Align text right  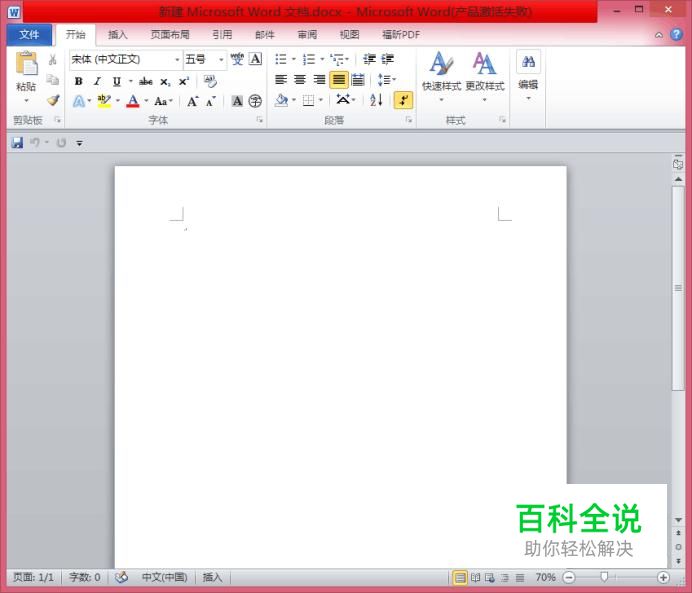click(x=319, y=80)
